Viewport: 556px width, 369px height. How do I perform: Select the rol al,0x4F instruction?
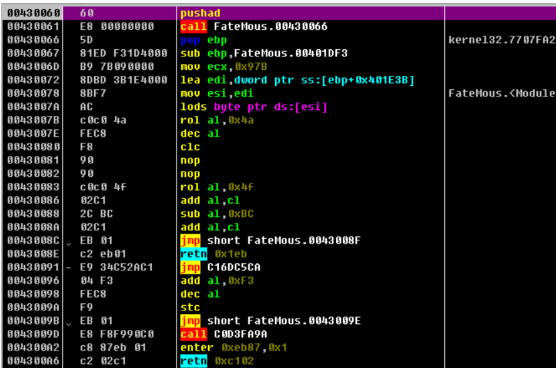coord(217,187)
